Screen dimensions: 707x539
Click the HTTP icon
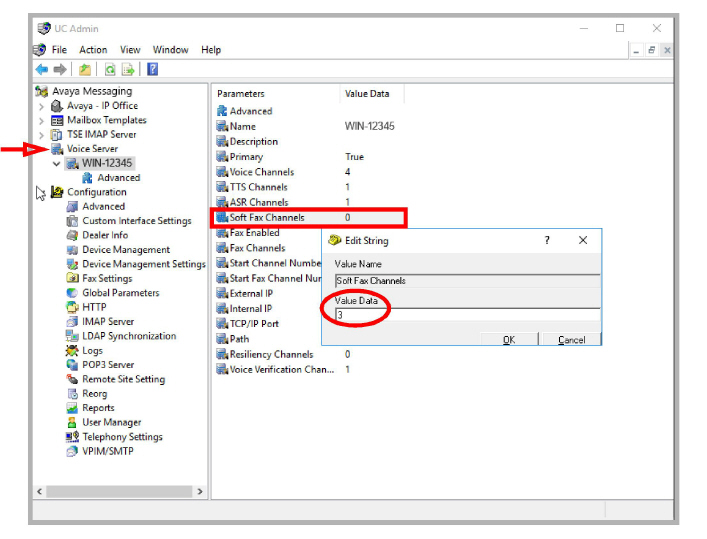tap(72, 307)
